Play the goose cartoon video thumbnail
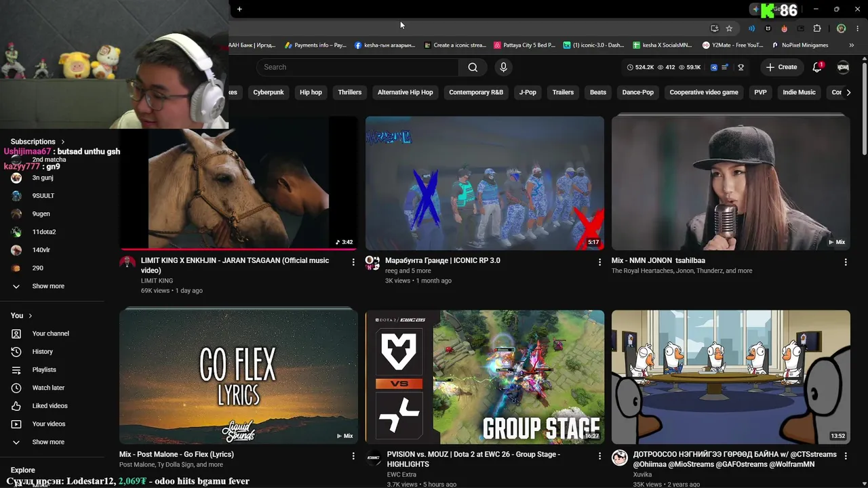The image size is (868, 488). tap(731, 377)
